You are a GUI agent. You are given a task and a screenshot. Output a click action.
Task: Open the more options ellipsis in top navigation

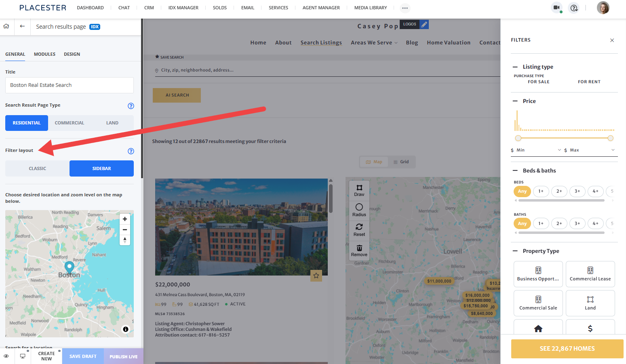pyautogui.click(x=405, y=8)
